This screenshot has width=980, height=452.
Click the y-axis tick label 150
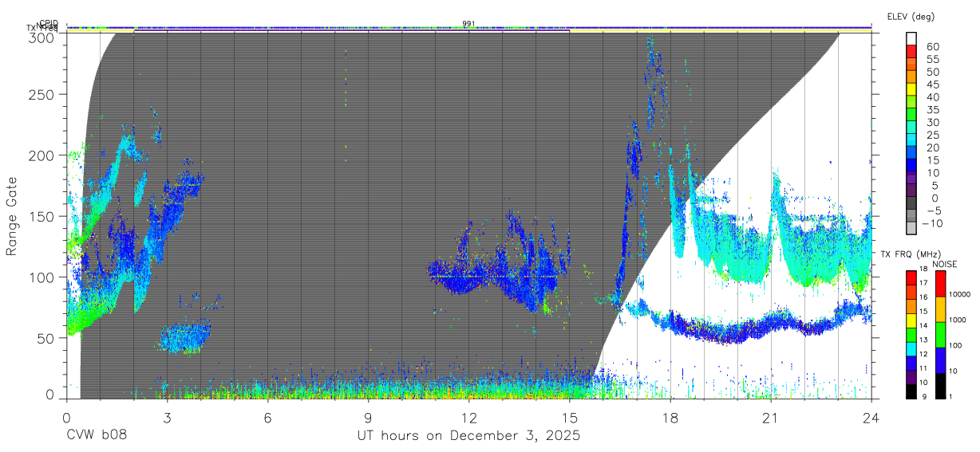click(x=41, y=216)
